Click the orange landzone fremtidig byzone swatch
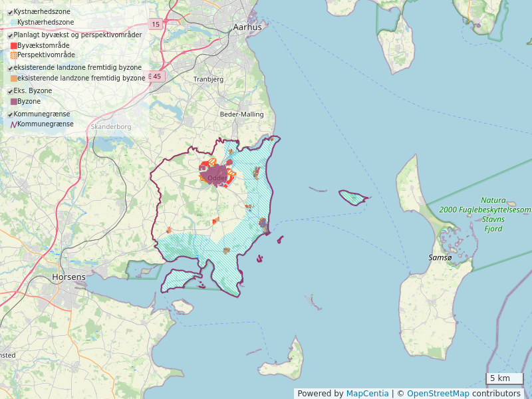532x399 pixels. (13, 78)
